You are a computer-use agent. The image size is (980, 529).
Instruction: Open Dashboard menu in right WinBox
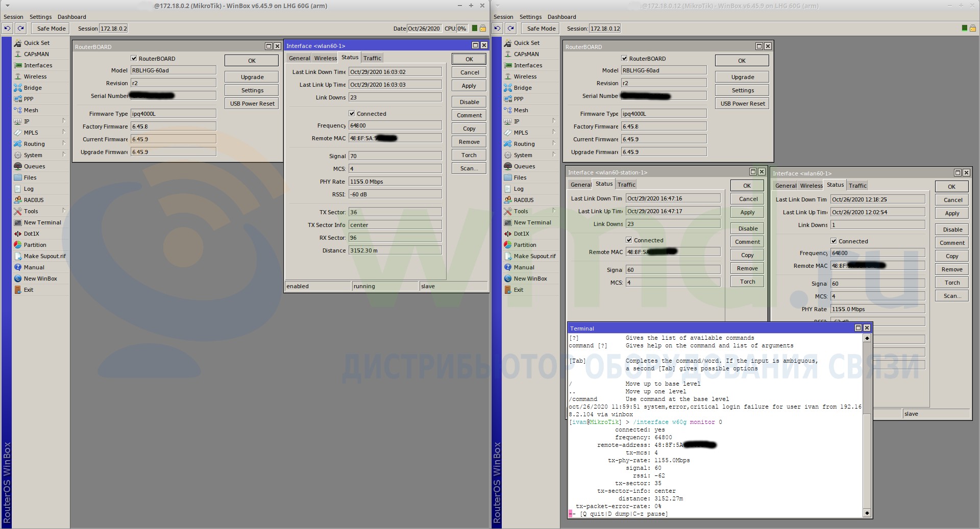(561, 17)
